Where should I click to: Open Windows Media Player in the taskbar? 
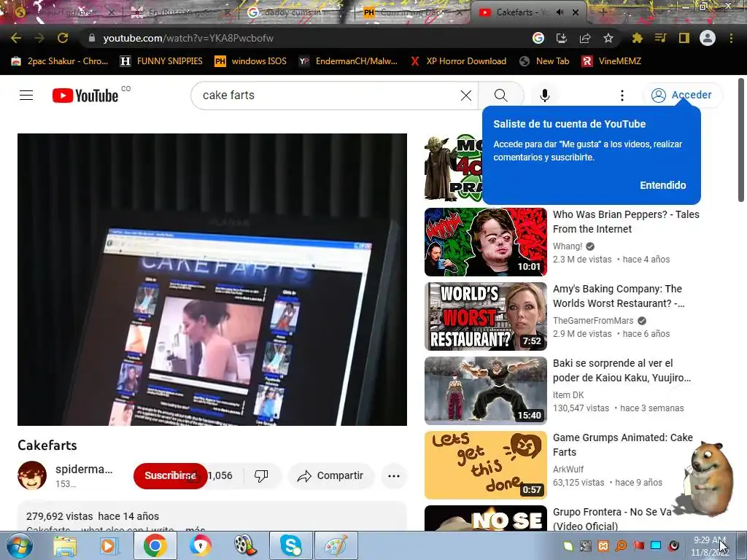109,545
